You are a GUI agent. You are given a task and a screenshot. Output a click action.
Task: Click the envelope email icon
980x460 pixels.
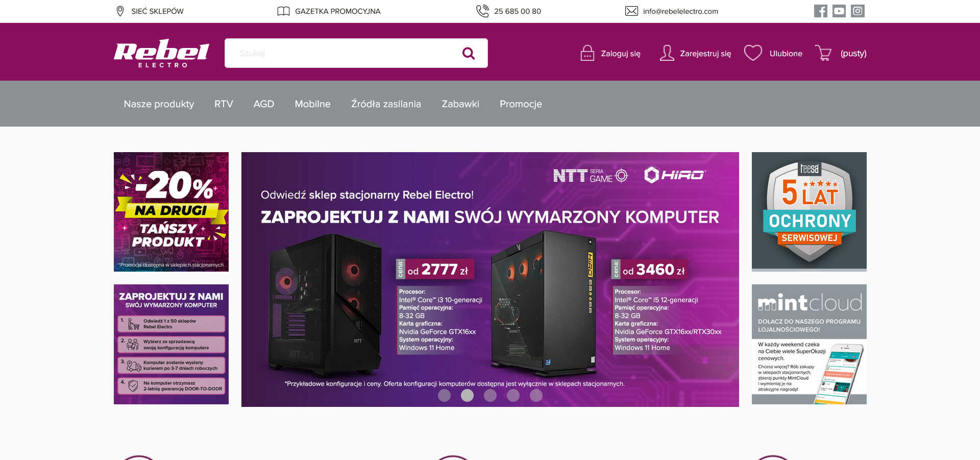click(x=631, y=11)
